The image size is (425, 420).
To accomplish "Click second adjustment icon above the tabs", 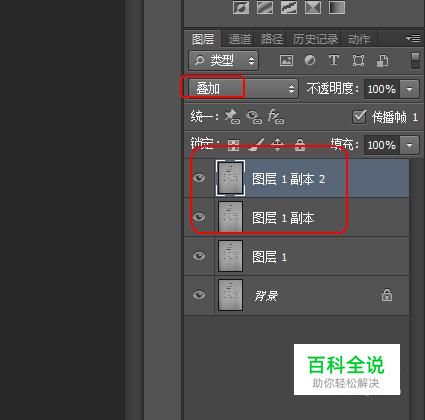I will 265,8.
